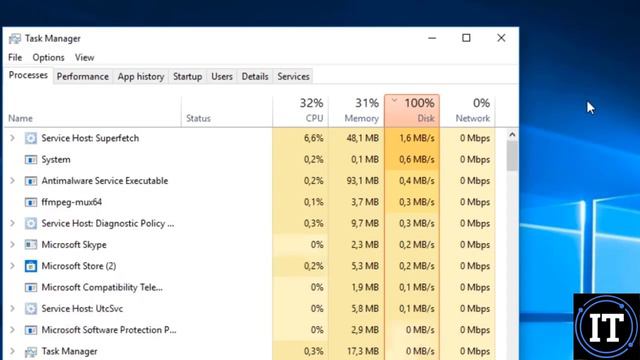Select the Processes tab
640x360 pixels.
[x=28, y=76]
